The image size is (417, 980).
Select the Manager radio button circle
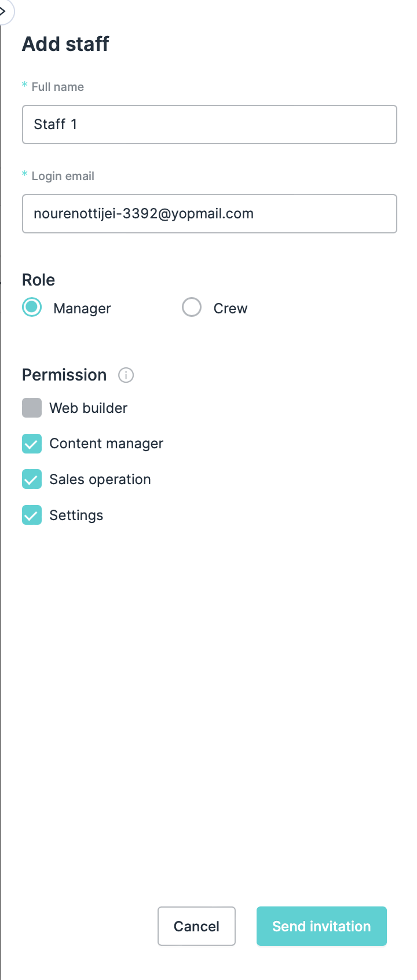click(32, 308)
